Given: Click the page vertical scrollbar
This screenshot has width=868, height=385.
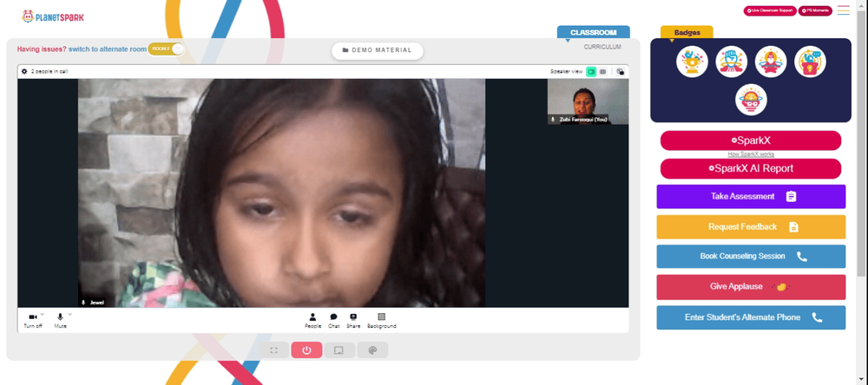Looking at the screenshot, I should (863, 144).
